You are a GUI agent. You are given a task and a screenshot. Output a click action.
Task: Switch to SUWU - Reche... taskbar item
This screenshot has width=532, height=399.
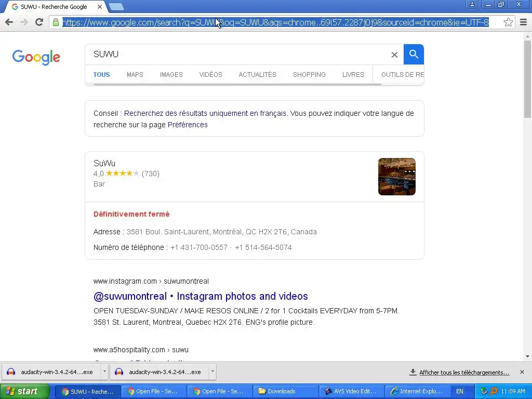coord(87,392)
